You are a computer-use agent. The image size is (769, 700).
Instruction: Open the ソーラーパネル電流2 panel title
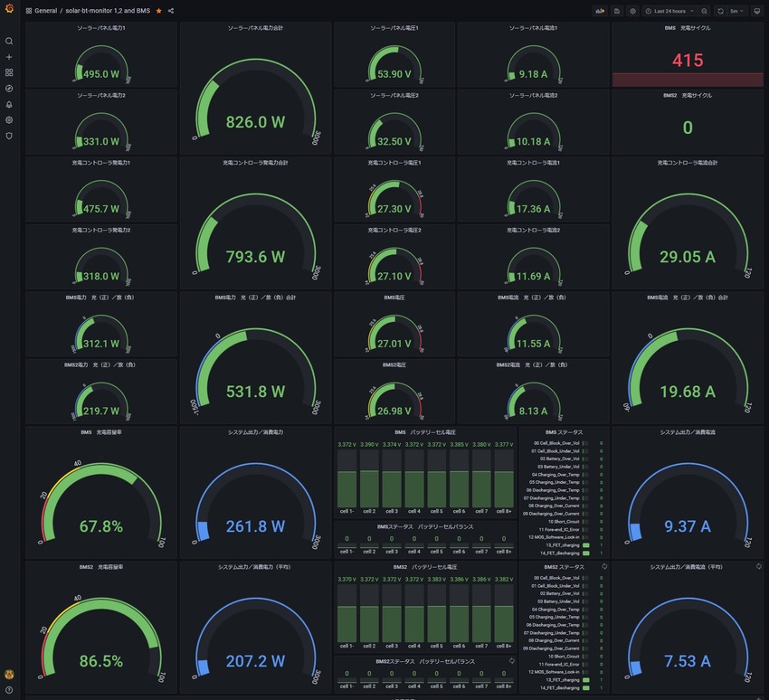(533, 96)
